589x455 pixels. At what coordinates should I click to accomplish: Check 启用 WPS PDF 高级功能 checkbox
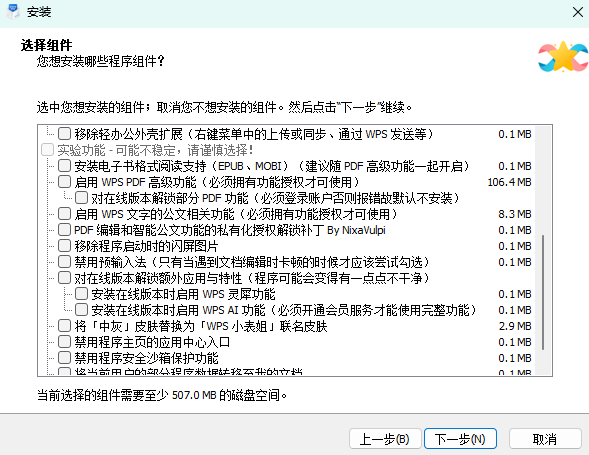point(64,182)
